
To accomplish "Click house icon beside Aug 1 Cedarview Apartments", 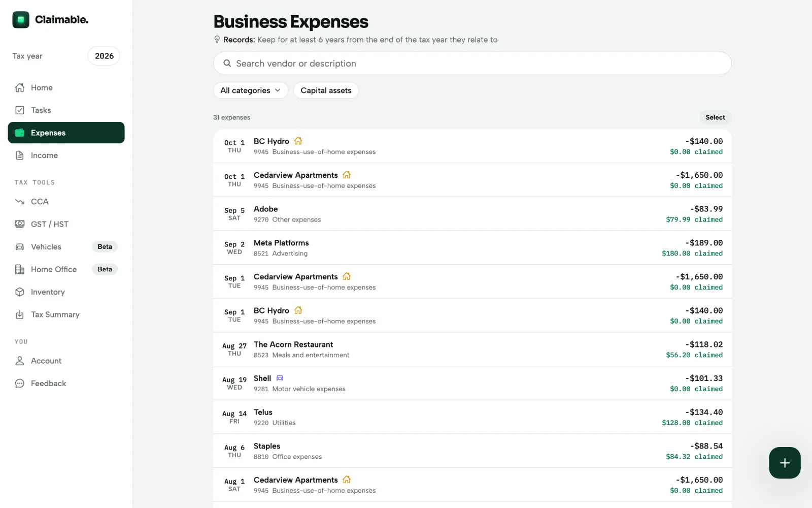I will click(347, 480).
